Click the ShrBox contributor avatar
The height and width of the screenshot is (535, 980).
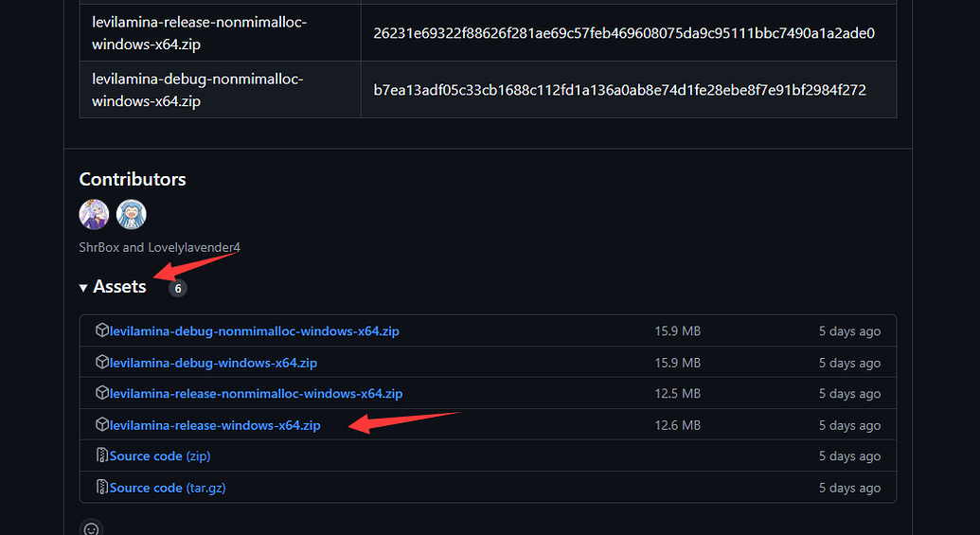pos(95,215)
